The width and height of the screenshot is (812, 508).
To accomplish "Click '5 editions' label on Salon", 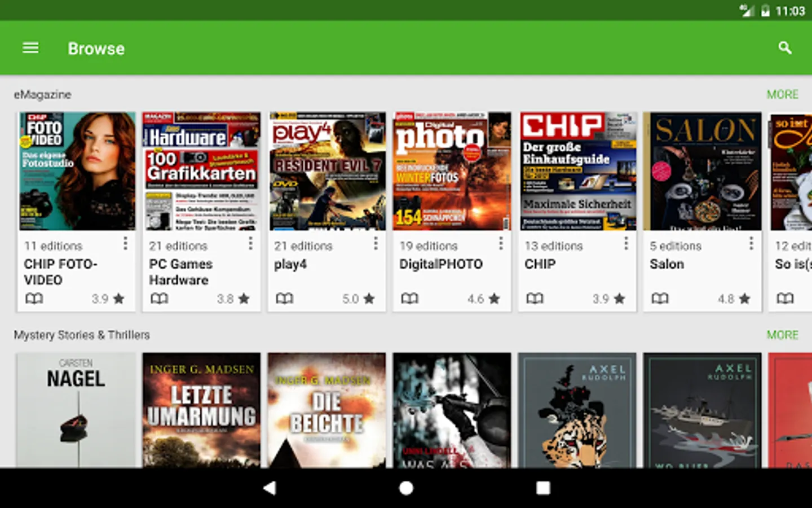I will tap(676, 246).
